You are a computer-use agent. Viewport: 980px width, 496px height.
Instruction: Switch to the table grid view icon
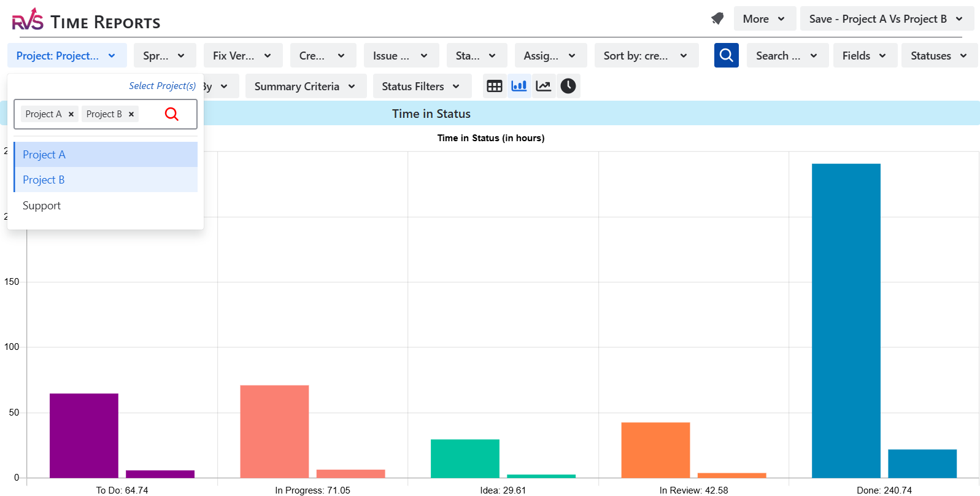coord(495,86)
